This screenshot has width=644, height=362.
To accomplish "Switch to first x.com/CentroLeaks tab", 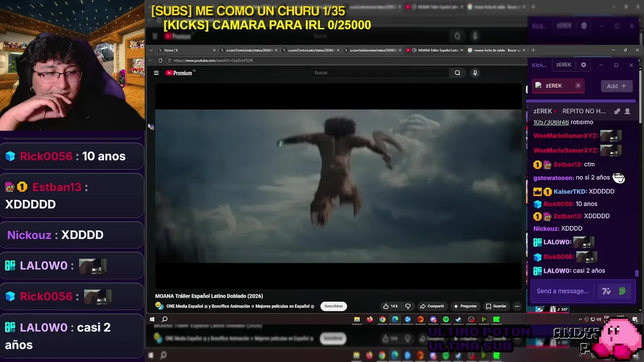I will pyautogui.click(x=249, y=50).
